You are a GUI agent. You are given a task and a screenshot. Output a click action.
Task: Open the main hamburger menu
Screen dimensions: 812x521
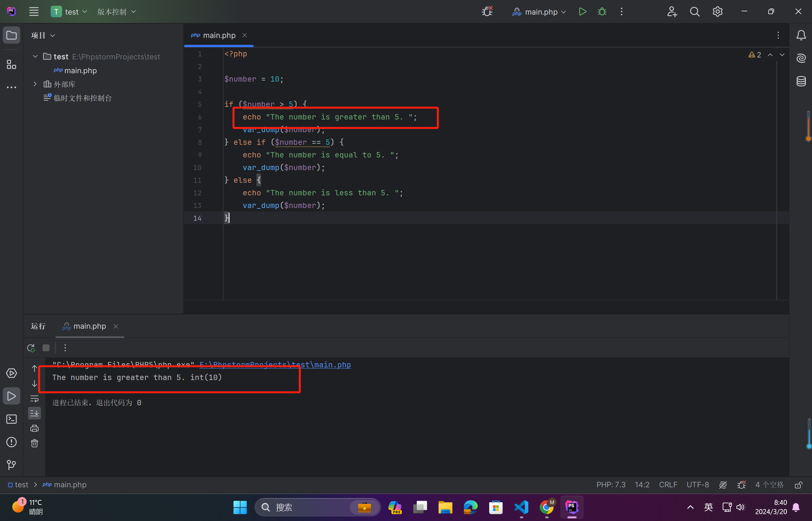(x=34, y=12)
